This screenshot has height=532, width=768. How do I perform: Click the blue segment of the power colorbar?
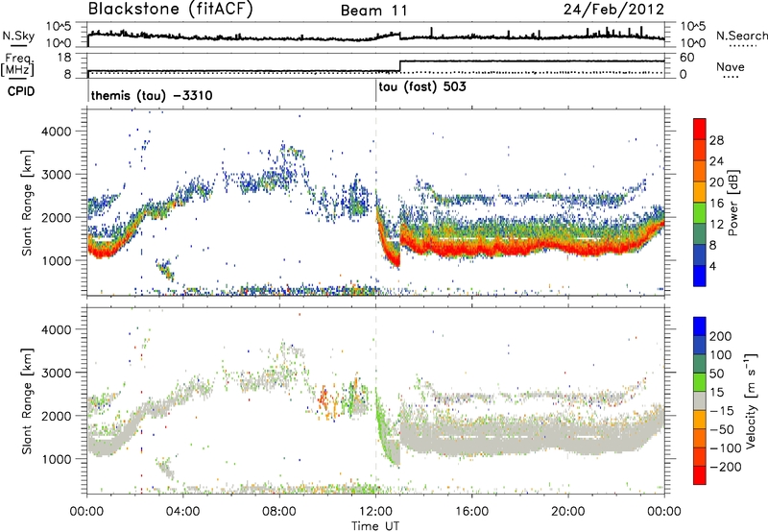pos(700,276)
